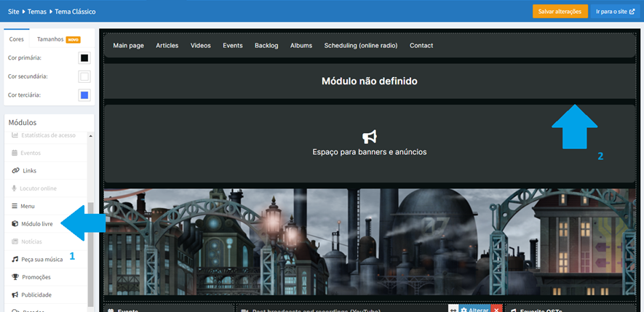Image resolution: width=644 pixels, height=312 pixels.
Task: Click the Promoções trophy icon
Action: tap(15, 277)
